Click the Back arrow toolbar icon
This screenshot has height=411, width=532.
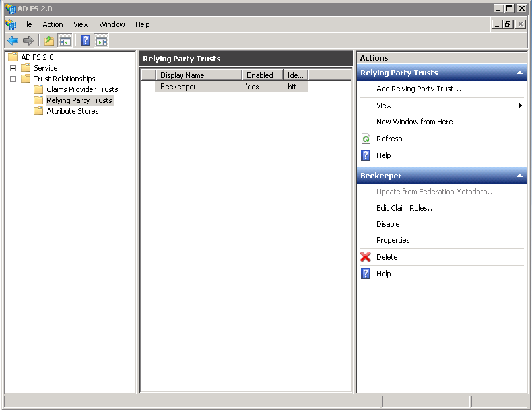13,41
